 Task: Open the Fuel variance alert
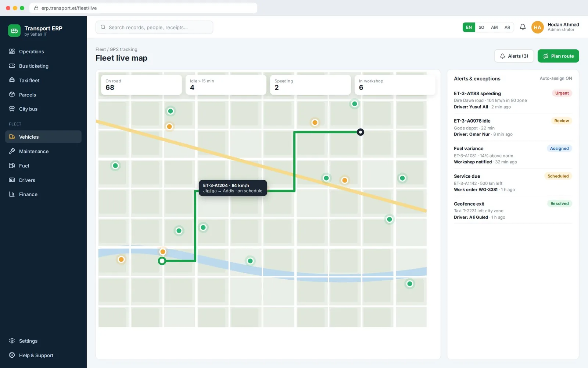coord(513,155)
